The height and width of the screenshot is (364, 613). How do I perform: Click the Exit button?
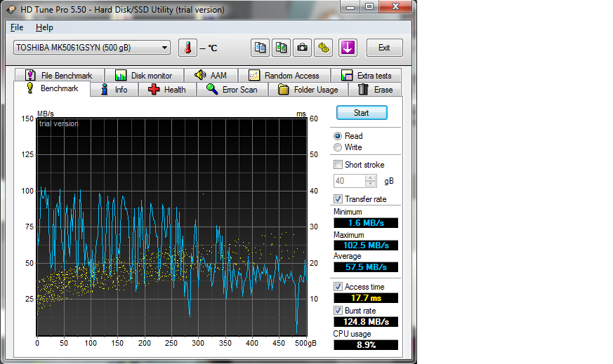384,48
